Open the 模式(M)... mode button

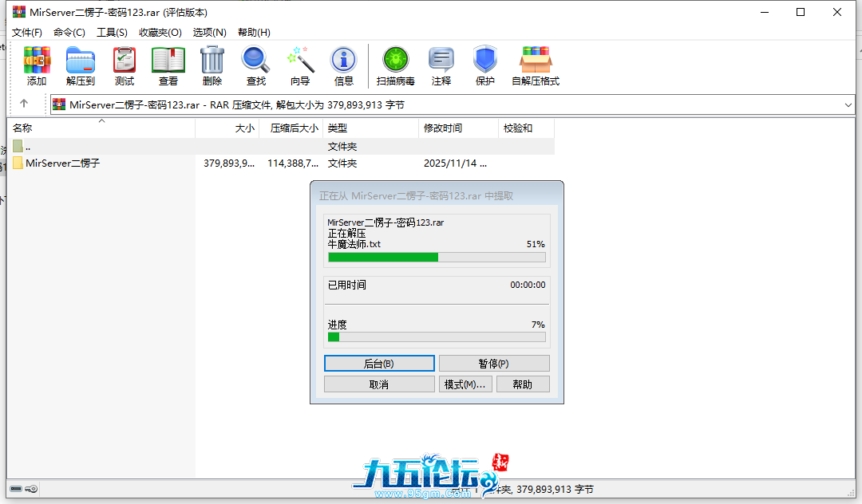point(465,384)
